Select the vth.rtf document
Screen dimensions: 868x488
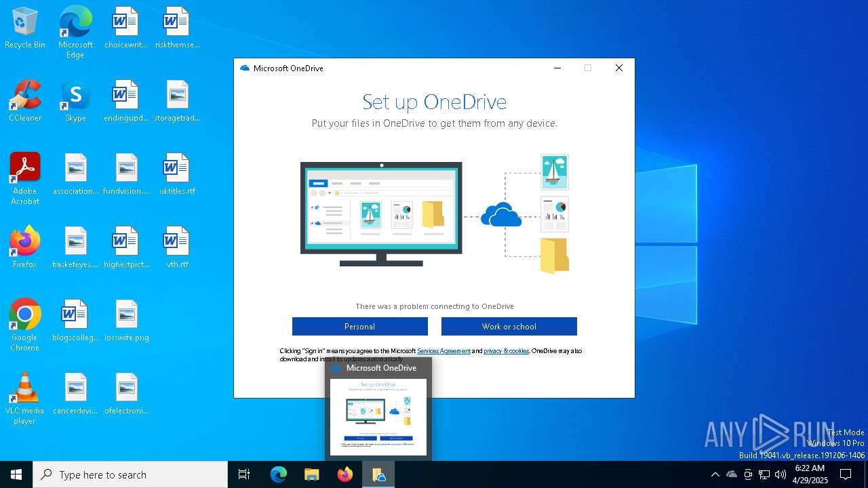tap(177, 248)
